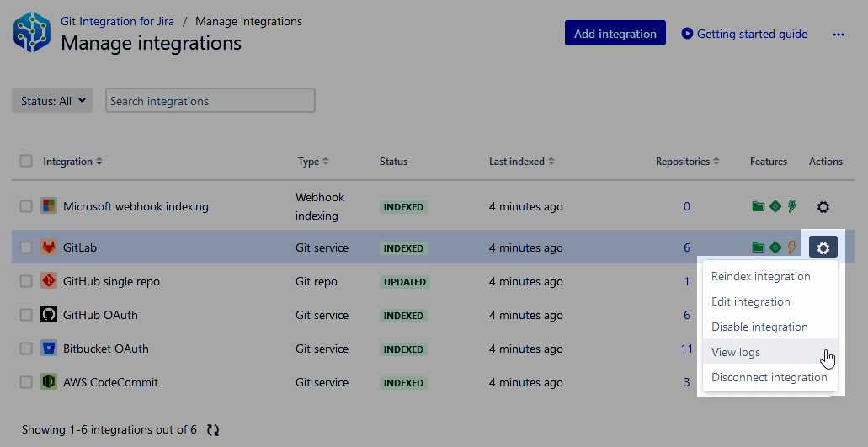Open the gear actions for Microsoft webhook indexing
This screenshot has width=868, height=447.
coord(823,207)
